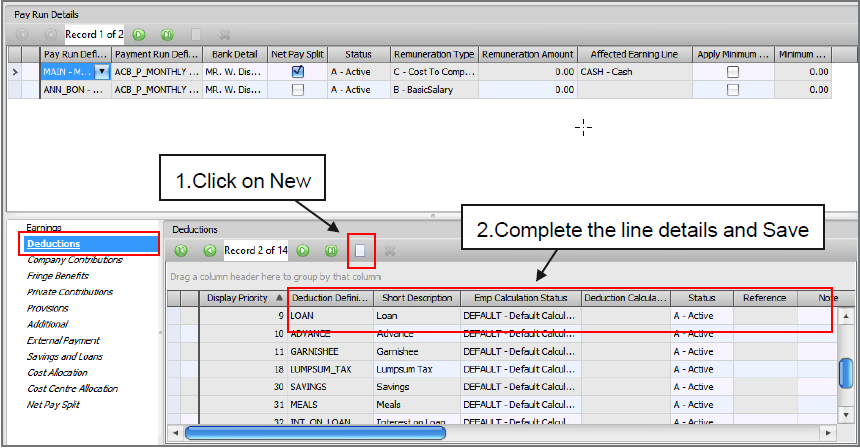
Task: Click 'Lumpsum Tax' short description cell
Action: (x=417, y=369)
